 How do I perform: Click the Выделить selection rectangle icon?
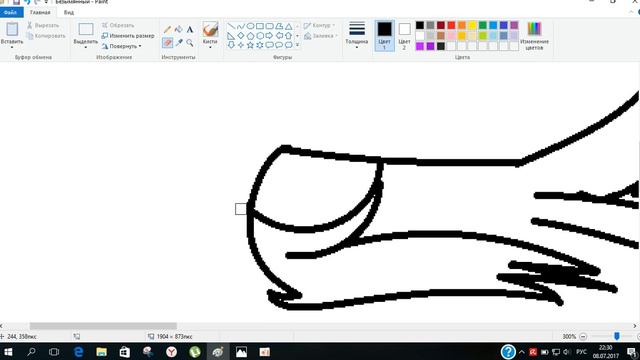click(86, 29)
